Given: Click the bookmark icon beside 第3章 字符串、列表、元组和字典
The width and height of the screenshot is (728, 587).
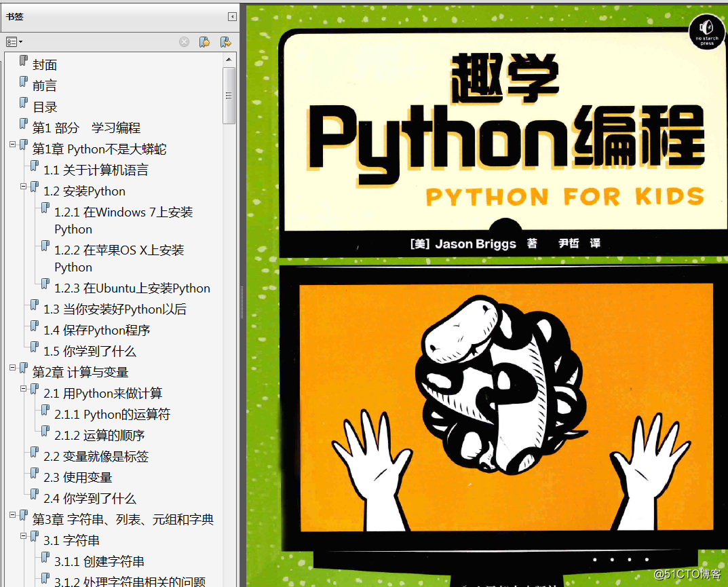Looking at the screenshot, I should pyautogui.click(x=24, y=516).
